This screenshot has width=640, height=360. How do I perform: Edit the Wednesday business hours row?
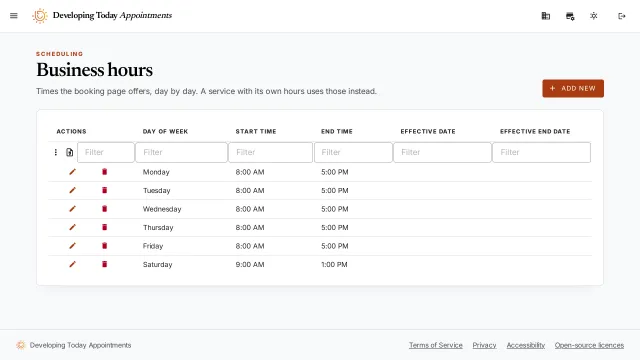coord(72,209)
